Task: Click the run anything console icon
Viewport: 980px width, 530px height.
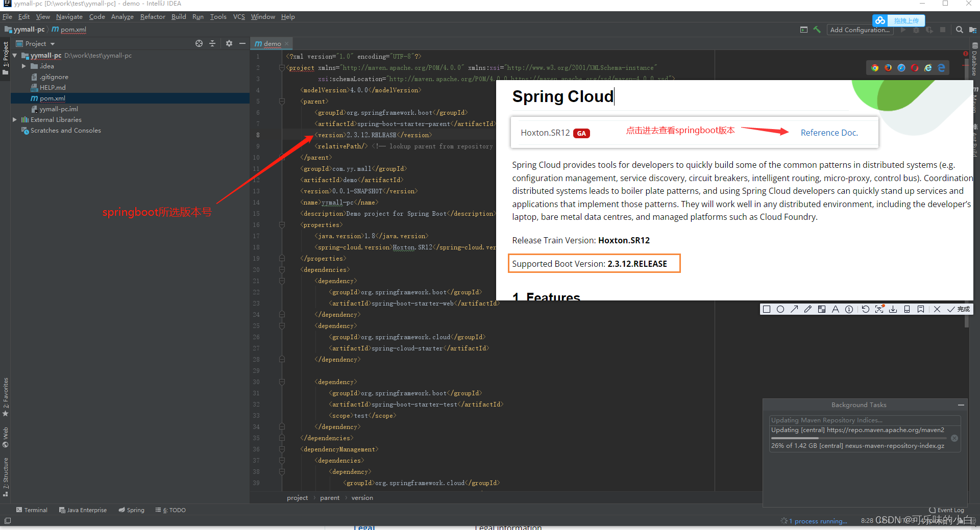Action: (x=804, y=30)
